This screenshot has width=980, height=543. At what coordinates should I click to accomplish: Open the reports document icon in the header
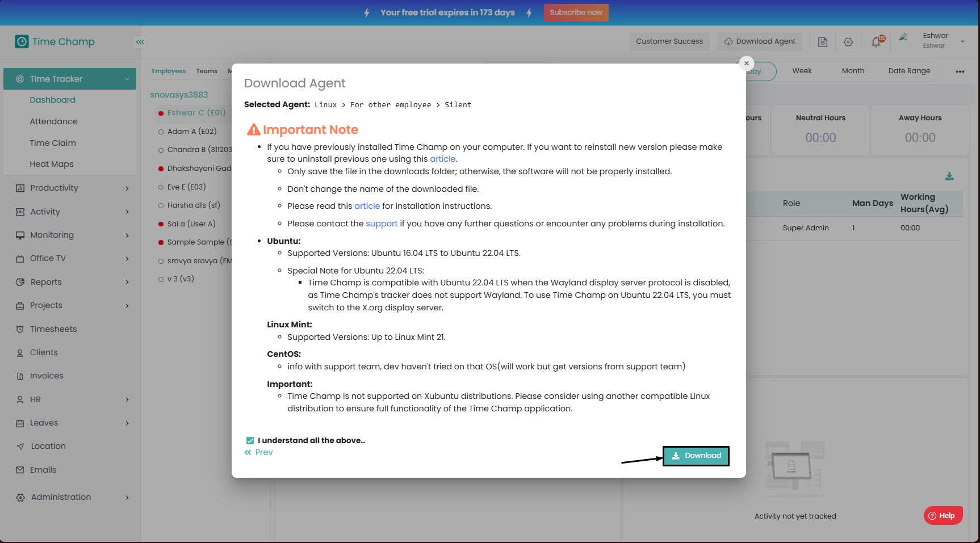click(x=822, y=42)
